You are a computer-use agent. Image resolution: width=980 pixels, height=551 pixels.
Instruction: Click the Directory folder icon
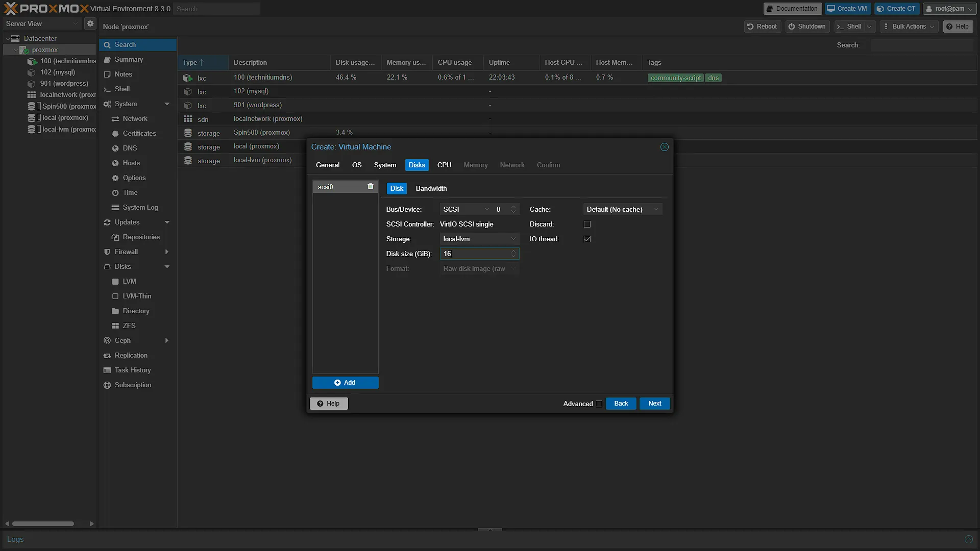pyautogui.click(x=115, y=311)
